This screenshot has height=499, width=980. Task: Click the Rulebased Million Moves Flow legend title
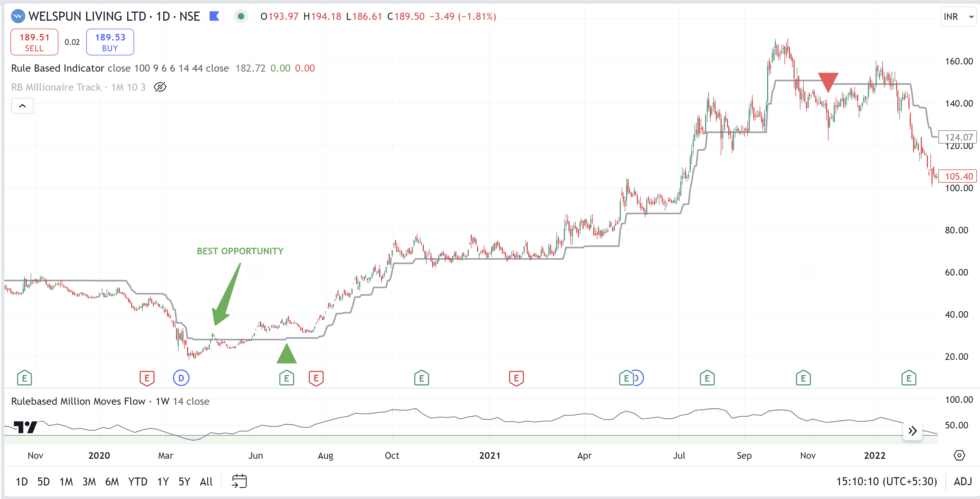click(x=78, y=401)
